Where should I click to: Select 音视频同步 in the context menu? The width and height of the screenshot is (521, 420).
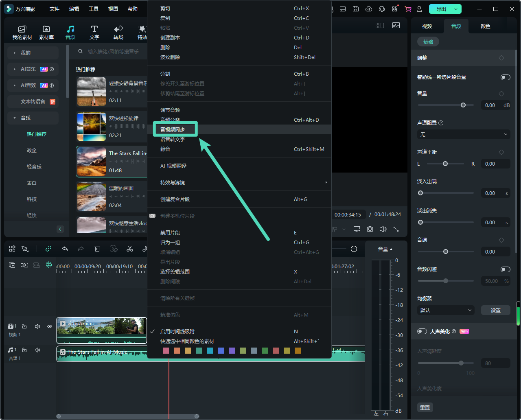pos(173,129)
